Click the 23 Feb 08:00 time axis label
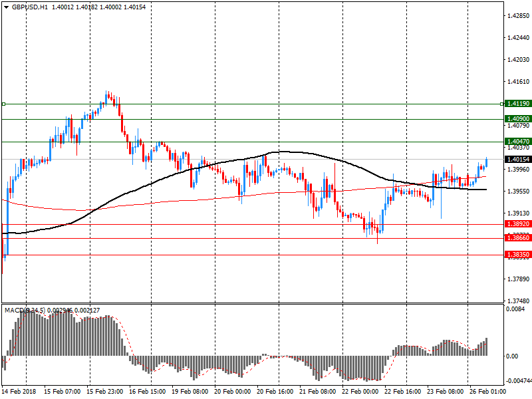This screenshot has width=532, height=399. click(446, 392)
